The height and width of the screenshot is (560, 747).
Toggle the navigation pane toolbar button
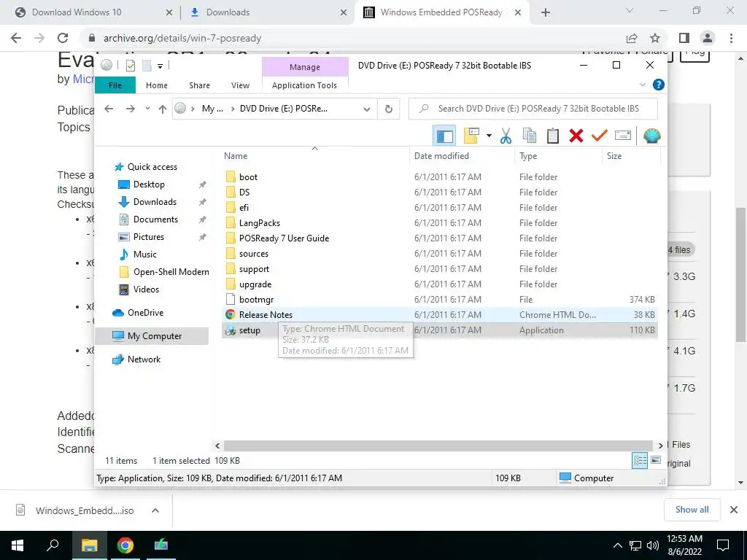[444, 136]
